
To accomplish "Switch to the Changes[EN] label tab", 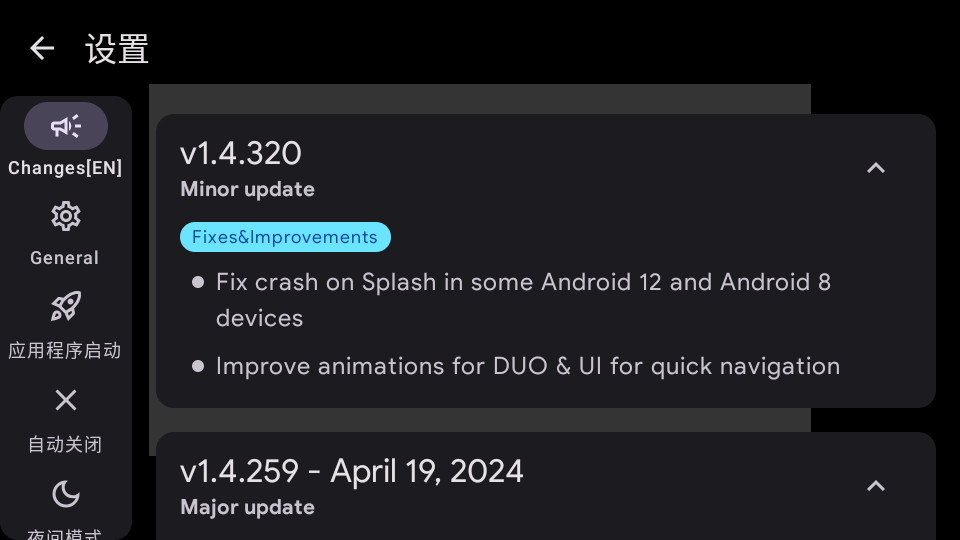I will pos(65,168).
